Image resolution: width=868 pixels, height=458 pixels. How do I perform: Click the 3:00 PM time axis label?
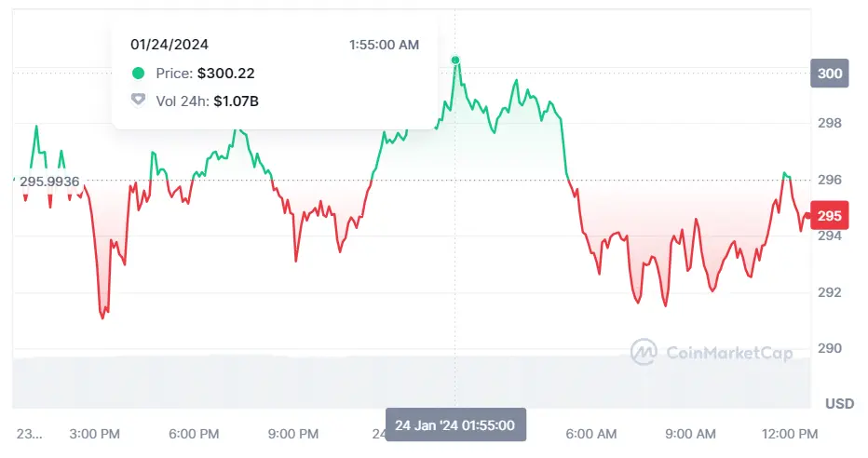pyautogui.click(x=94, y=434)
